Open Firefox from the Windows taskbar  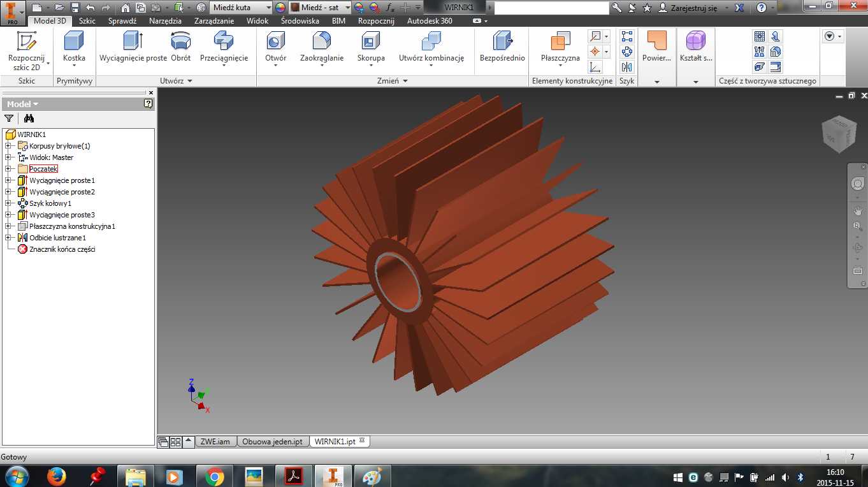pyautogui.click(x=57, y=476)
